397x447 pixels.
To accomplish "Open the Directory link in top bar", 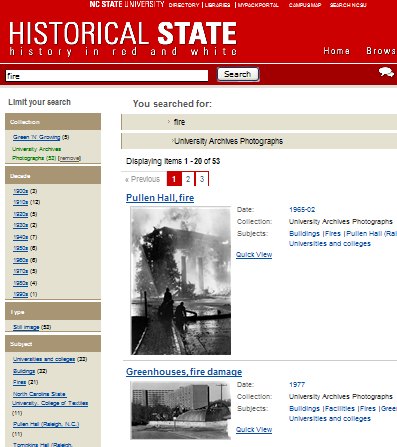I will pyautogui.click(x=184, y=5).
